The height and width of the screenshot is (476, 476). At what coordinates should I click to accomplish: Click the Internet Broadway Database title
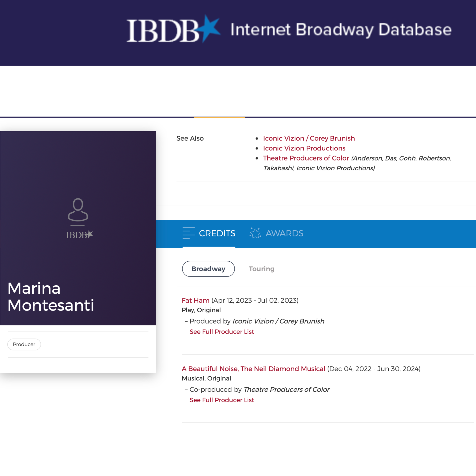point(341,30)
